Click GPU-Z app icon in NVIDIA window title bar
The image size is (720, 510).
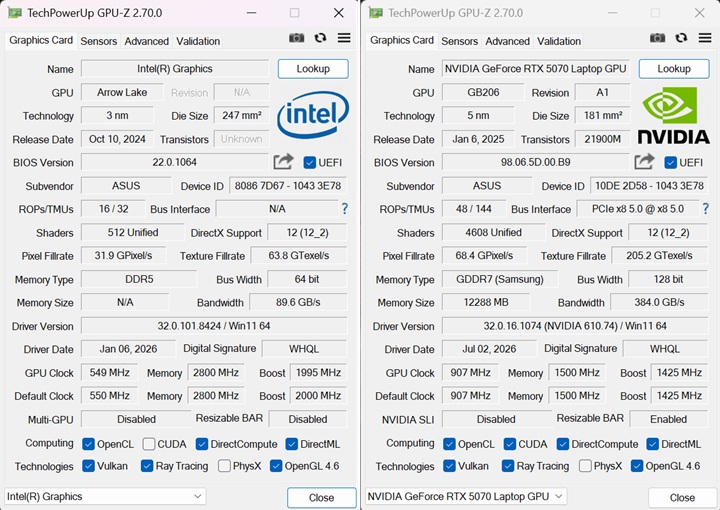(x=376, y=12)
